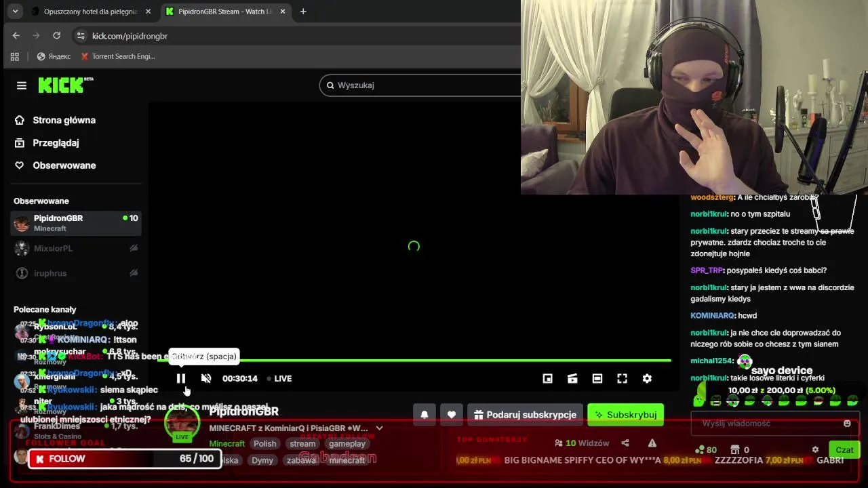Open Torrent Search Engine bookmark

[x=118, y=57]
